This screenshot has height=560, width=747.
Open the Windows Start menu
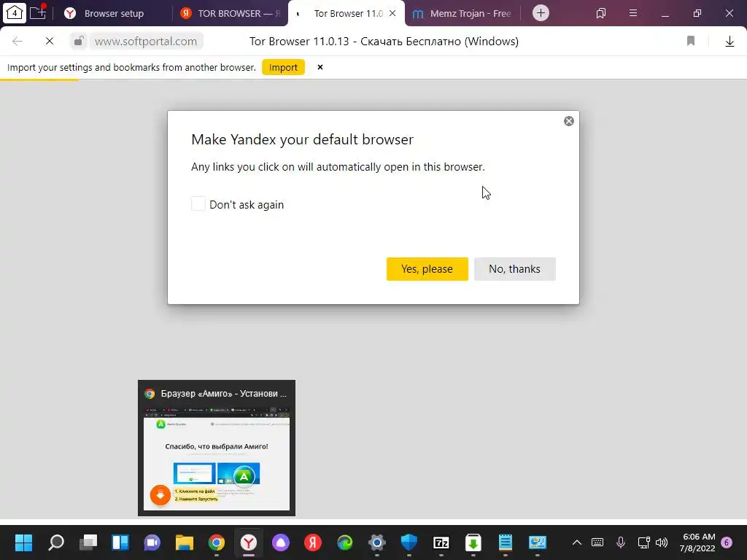pos(23,542)
